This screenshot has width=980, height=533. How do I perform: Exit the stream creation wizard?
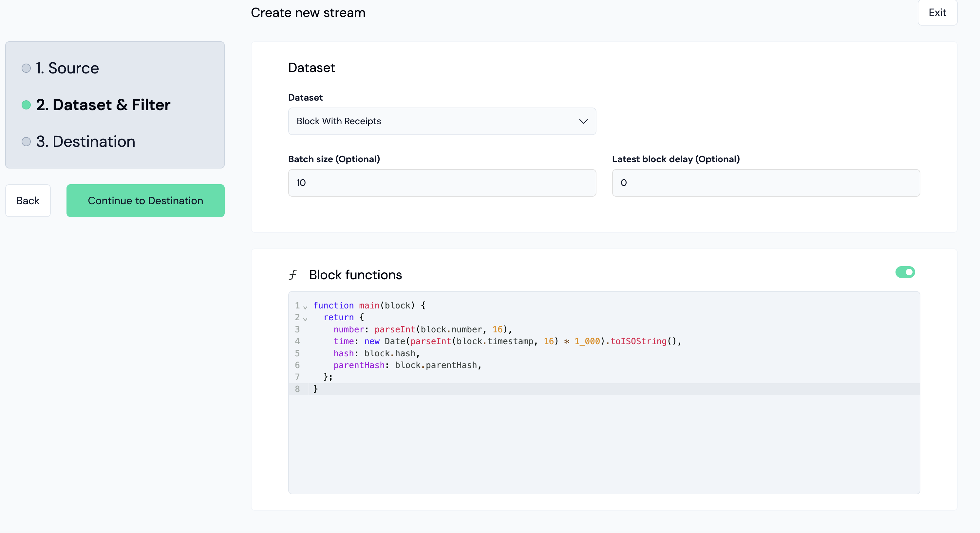(x=937, y=12)
